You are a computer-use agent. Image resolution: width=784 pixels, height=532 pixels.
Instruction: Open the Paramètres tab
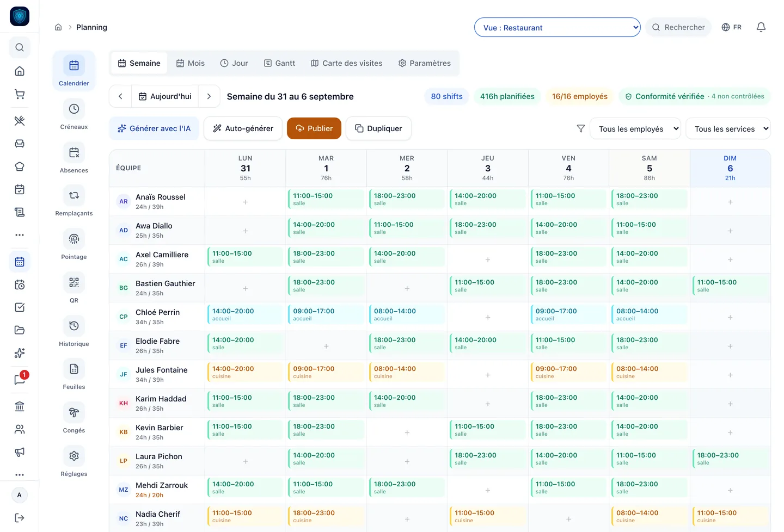(425, 63)
